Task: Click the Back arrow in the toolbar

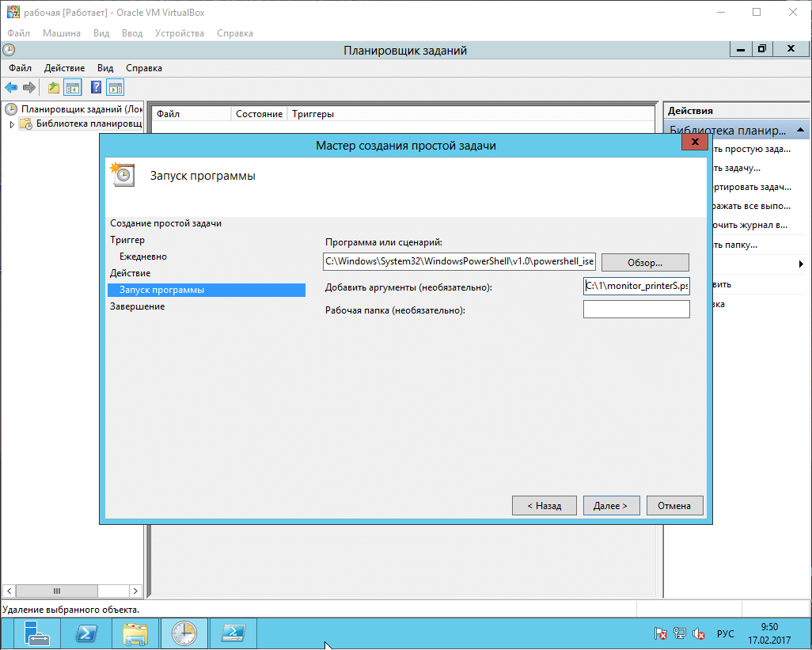Action: (x=11, y=88)
